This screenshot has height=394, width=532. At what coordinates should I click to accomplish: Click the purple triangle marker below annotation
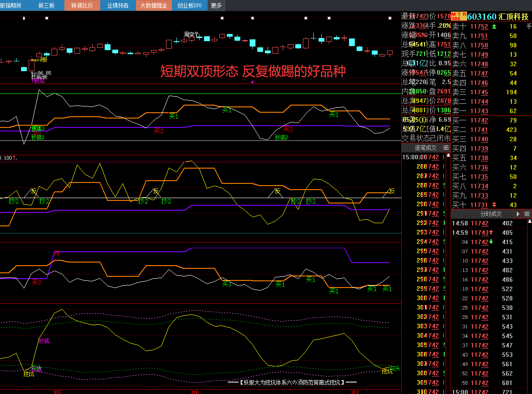point(252,82)
